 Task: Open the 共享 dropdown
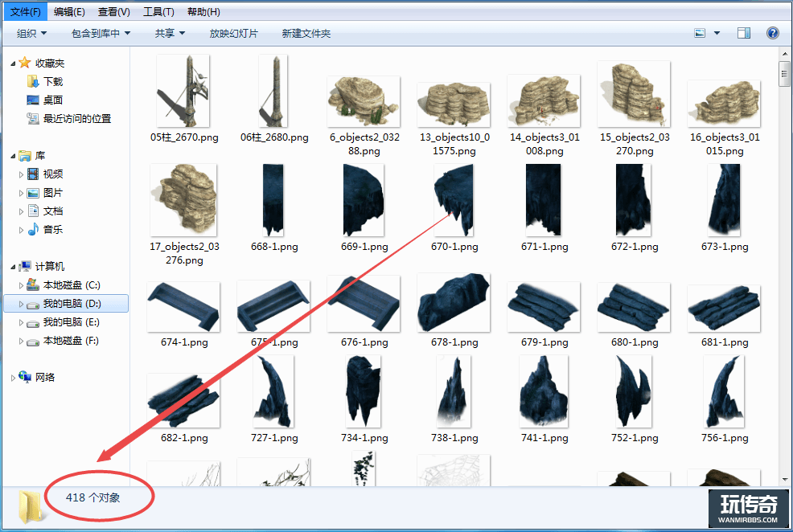point(170,33)
